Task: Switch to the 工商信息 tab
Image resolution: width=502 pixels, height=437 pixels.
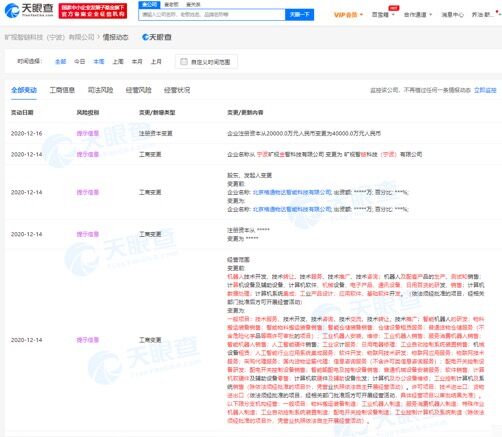Action: click(62, 90)
